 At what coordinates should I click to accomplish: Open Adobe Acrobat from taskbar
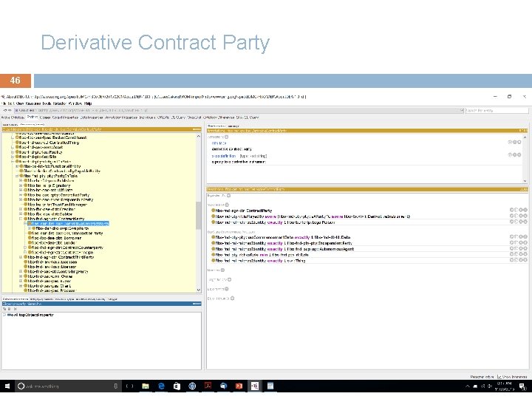tap(208, 386)
